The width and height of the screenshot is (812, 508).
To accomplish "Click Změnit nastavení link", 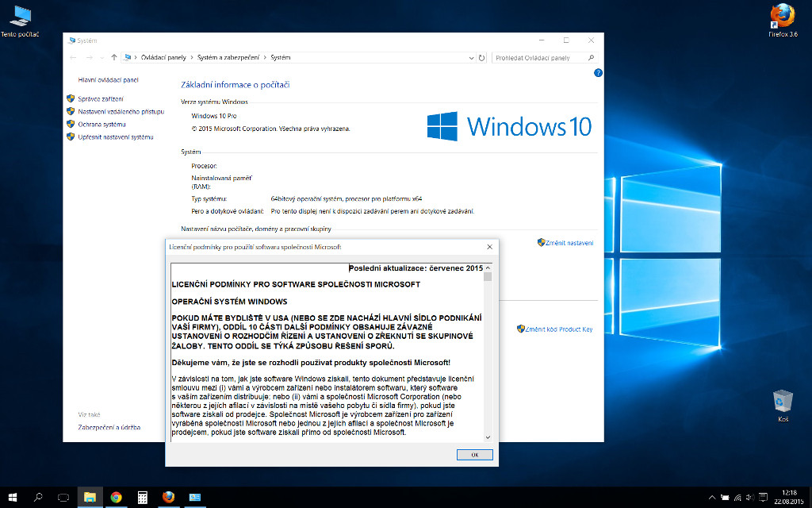I will (569, 243).
